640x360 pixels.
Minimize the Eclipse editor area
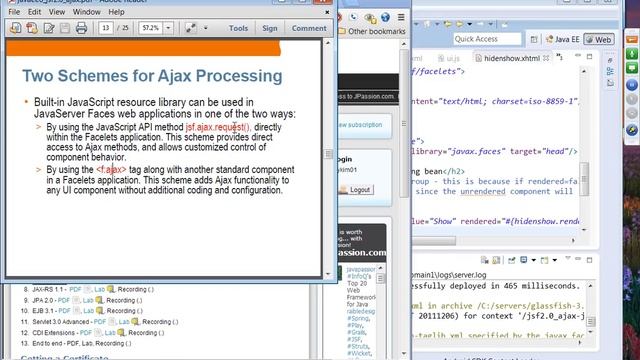click(578, 56)
